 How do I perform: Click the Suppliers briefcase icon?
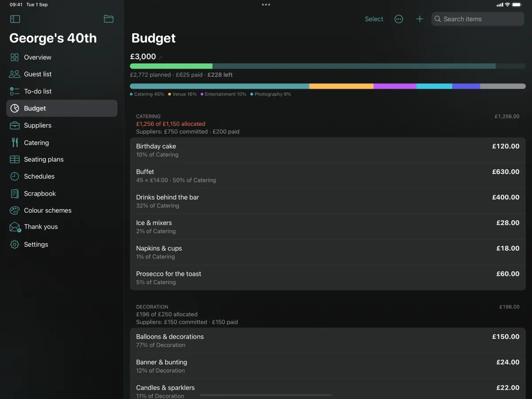point(15,125)
